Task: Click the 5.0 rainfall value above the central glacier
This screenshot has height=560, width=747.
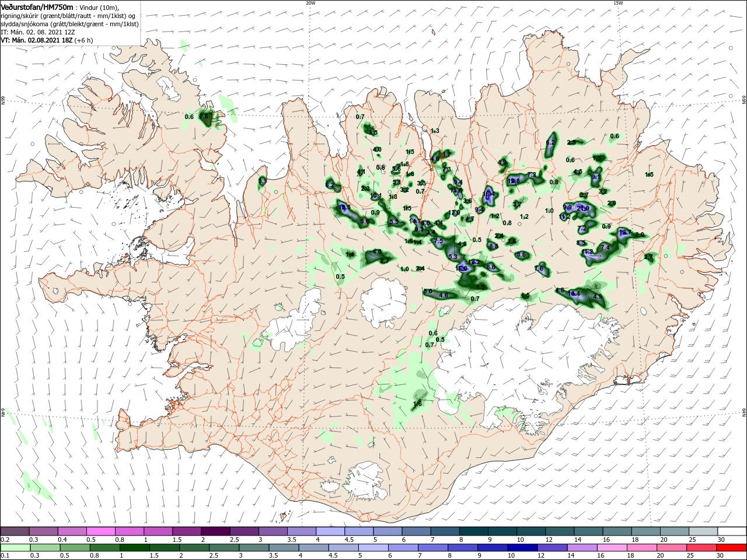Action: pyautogui.click(x=428, y=291)
